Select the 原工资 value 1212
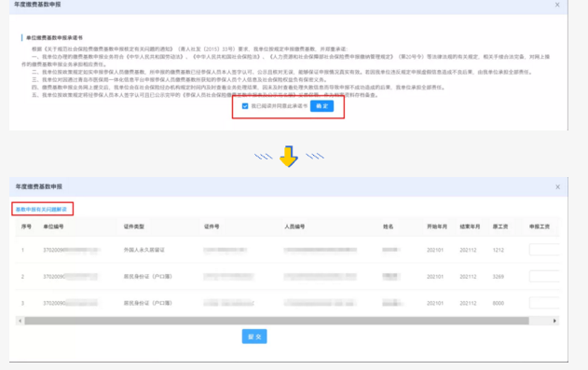588x370 pixels. click(498, 250)
